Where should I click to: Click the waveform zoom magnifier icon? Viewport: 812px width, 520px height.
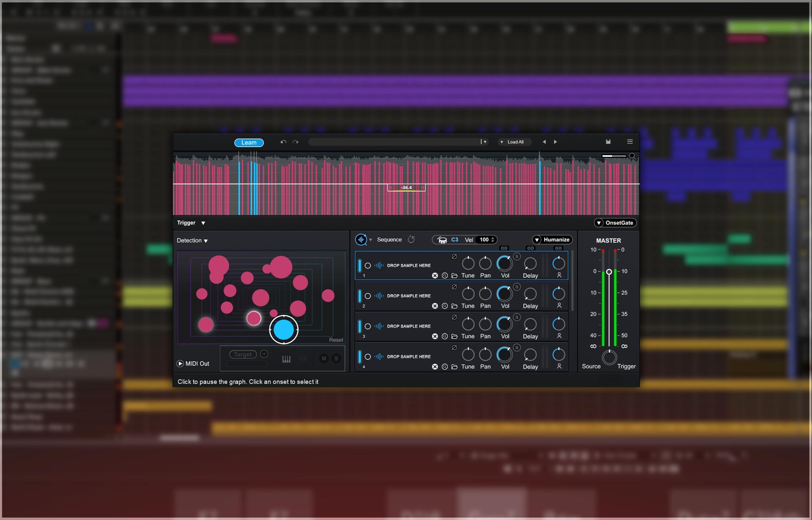[632, 156]
